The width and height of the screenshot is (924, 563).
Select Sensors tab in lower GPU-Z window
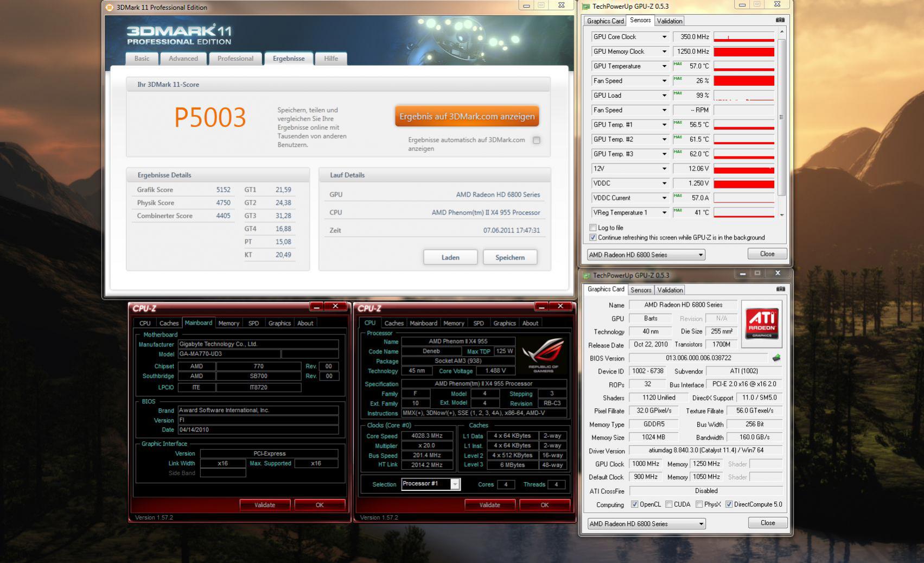641,290
